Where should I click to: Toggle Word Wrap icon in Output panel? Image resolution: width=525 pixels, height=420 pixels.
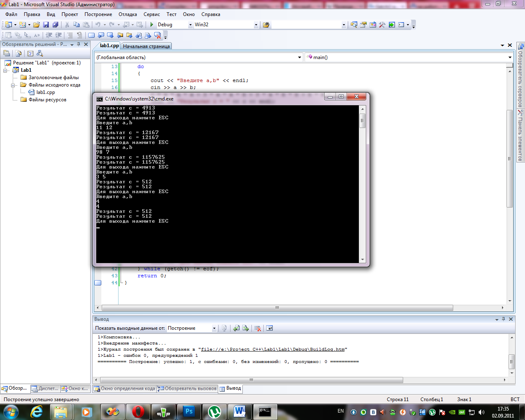tap(269, 328)
